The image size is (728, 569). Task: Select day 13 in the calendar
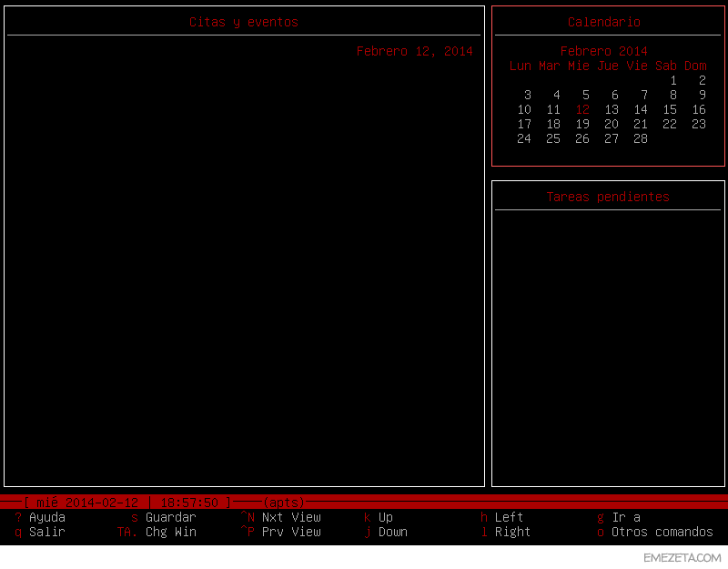click(612, 109)
